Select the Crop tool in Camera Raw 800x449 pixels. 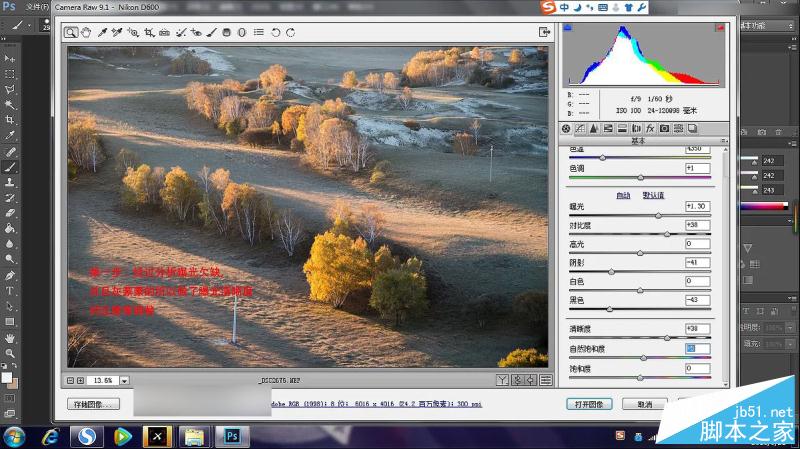click(149, 33)
